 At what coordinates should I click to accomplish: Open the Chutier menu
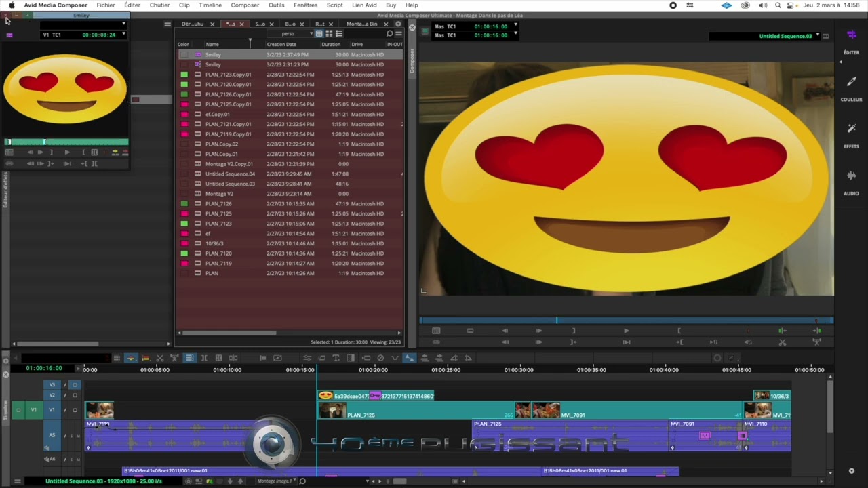click(x=159, y=5)
